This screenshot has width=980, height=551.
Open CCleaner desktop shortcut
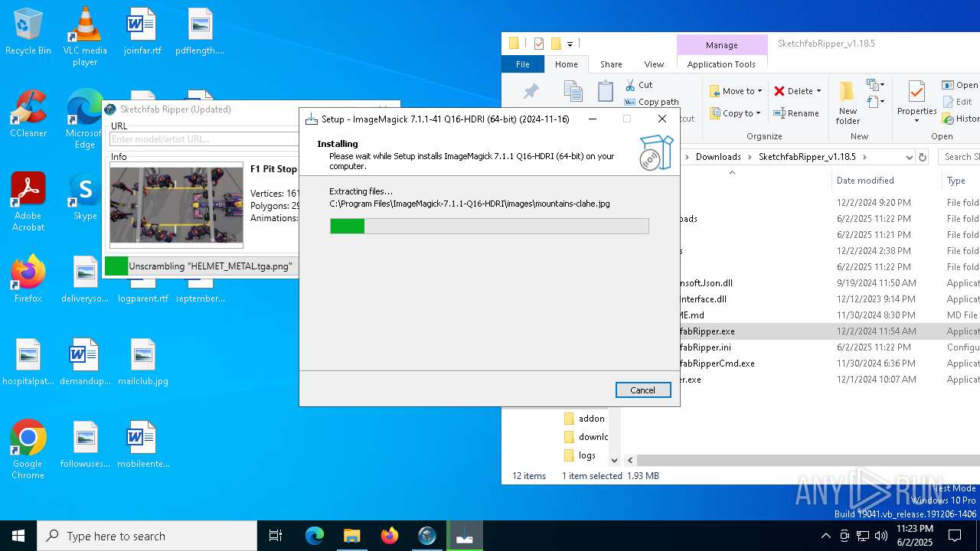click(x=28, y=113)
